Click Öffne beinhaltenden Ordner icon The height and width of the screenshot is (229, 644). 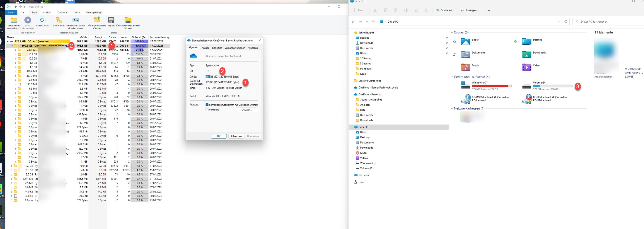pos(128,20)
